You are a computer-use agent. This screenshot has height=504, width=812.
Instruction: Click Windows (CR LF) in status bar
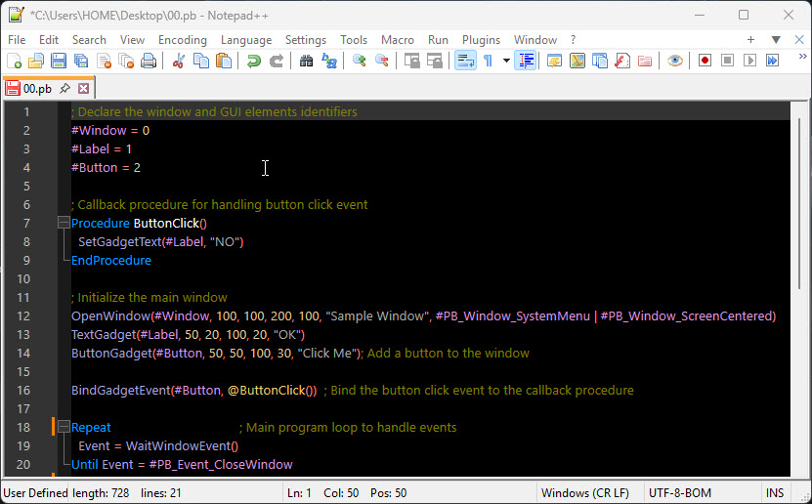point(585,493)
